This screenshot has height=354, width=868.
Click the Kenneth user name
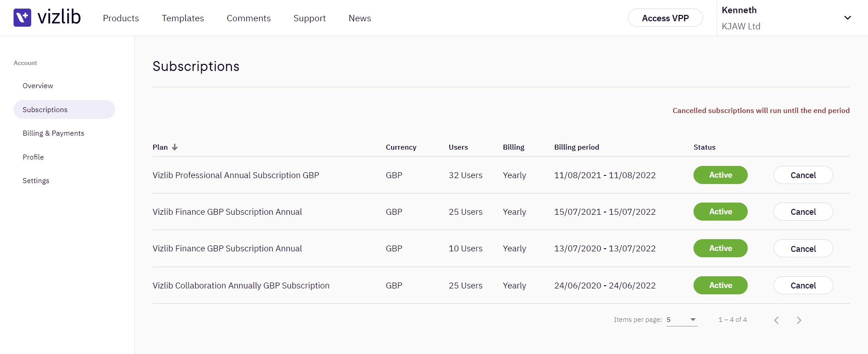(739, 10)
